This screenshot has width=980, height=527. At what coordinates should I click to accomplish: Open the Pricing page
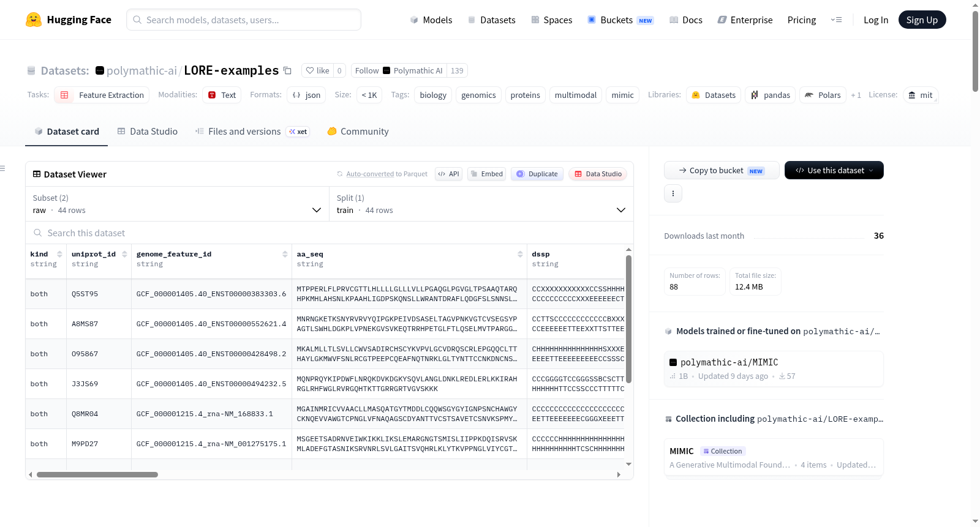coord(802,20)
